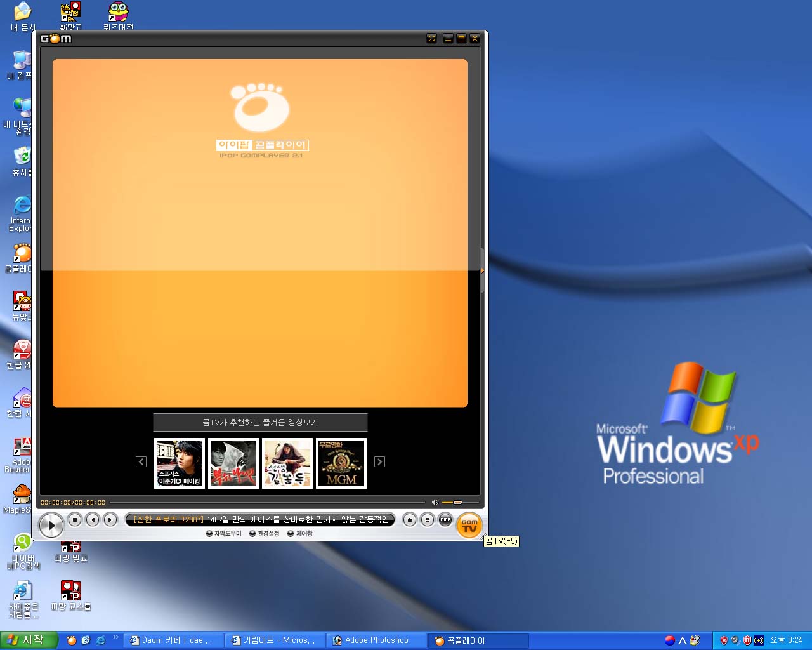This screenshot has width=812, height=650.
Task: Click the eject/open file button
Action: pyautogui.click(x=410, y=520)
